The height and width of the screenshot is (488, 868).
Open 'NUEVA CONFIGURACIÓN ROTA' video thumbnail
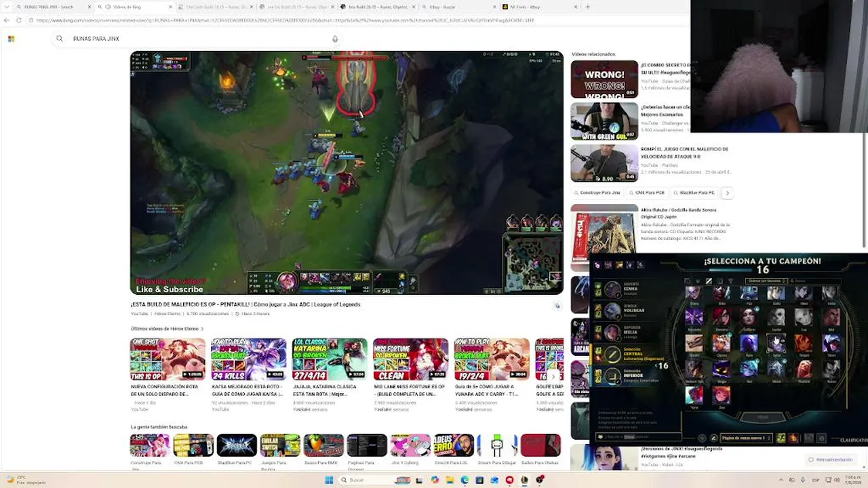pos(167,359)
